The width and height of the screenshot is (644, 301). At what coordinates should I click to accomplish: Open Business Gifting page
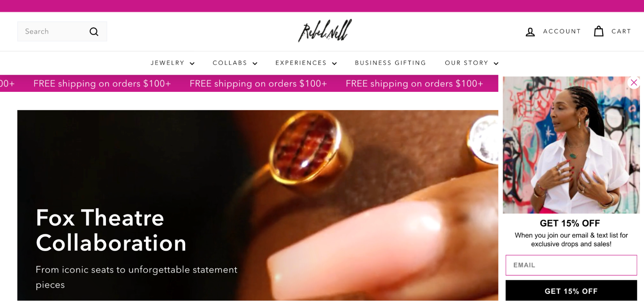click(390, 63)
